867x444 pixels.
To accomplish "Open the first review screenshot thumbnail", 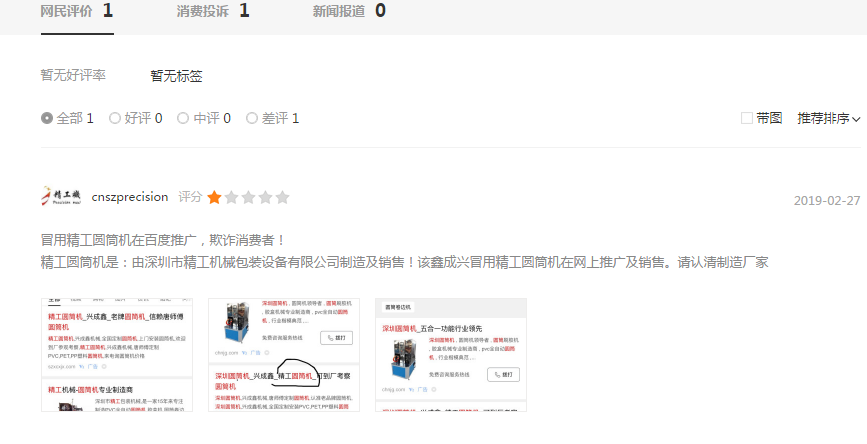I will coord(116,354).
